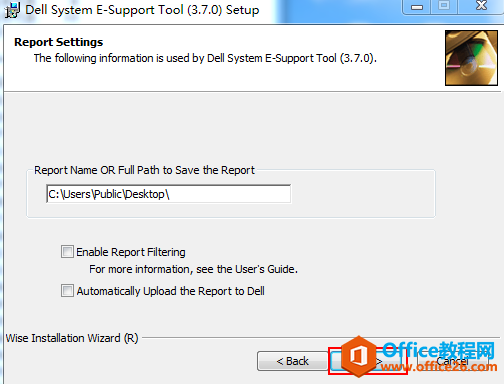Minimize the Setup window
504x384 pixels.
coord(416,7)
